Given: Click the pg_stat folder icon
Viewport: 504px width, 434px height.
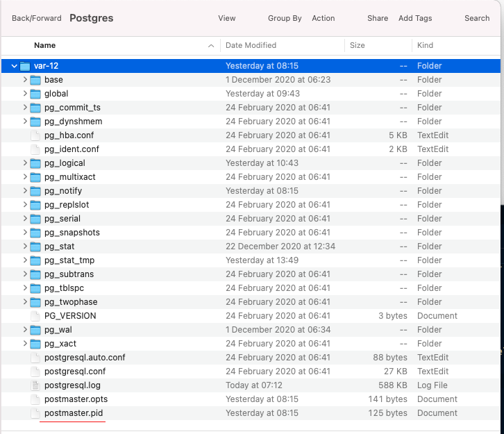Looking at the screenshot, I should point(35,247).
